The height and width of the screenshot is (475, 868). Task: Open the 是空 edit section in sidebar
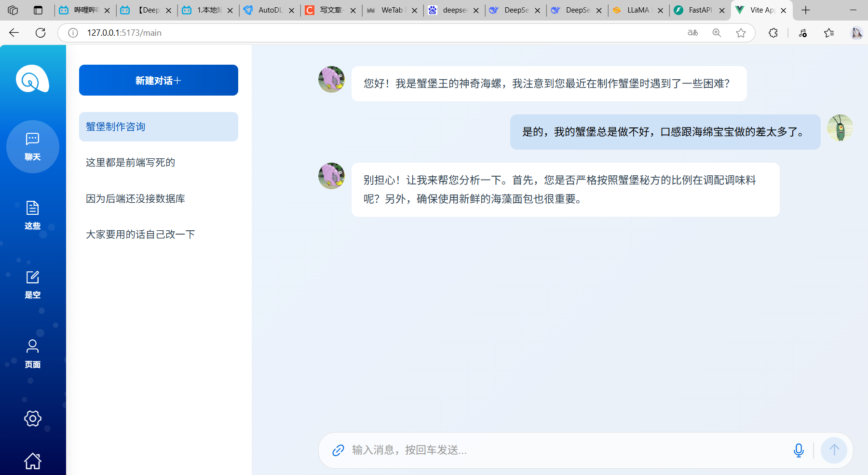(x=32, y=284)
